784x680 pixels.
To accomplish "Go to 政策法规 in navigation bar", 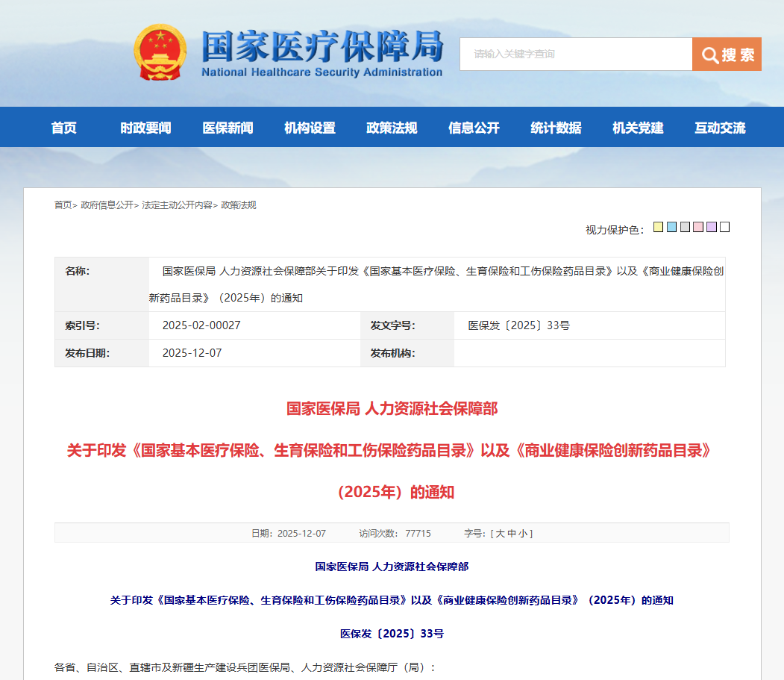I will 392,128.
